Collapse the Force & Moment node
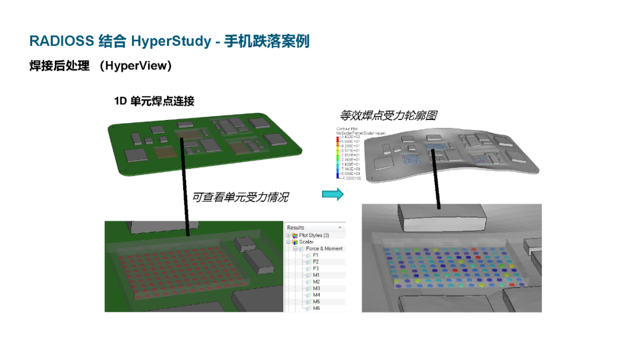The height and width of the screenshot is (363, 644). click(295, 249)
